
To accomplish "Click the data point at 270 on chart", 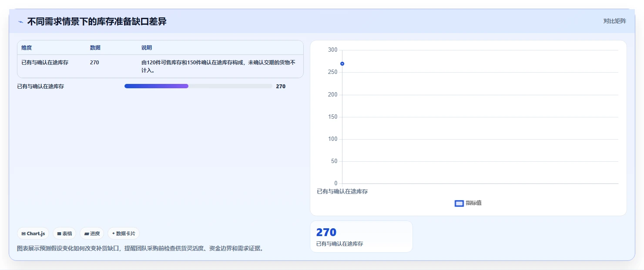I will point(342,64).
